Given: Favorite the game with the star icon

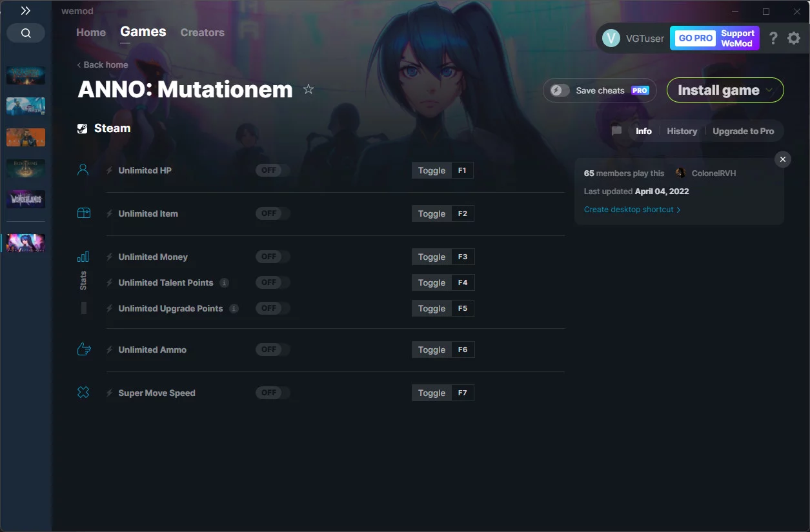Looking at the screenshot, I should [x=309, y=89].
